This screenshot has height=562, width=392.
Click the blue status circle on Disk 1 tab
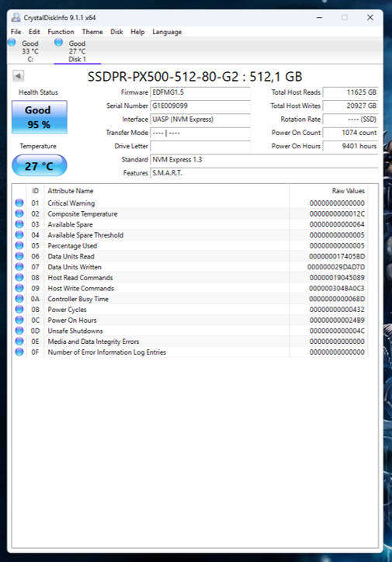pyautogui.click(x=58, y=42)
